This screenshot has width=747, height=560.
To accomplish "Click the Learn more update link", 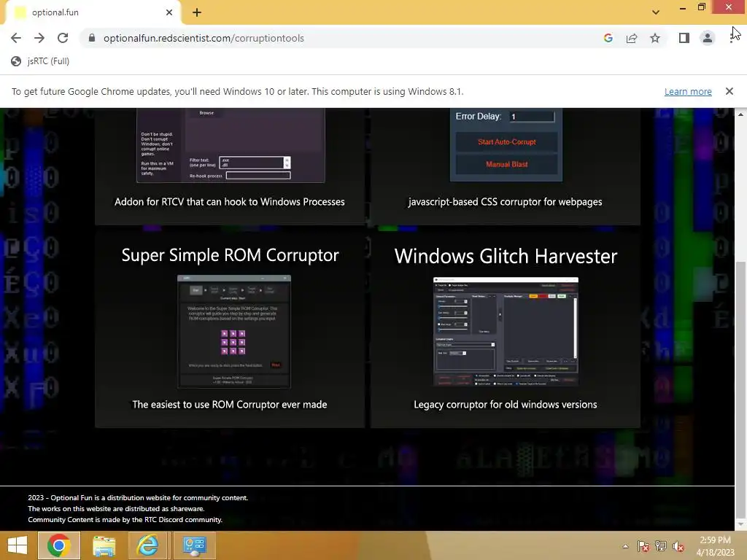I will click(x=688, y=91).
